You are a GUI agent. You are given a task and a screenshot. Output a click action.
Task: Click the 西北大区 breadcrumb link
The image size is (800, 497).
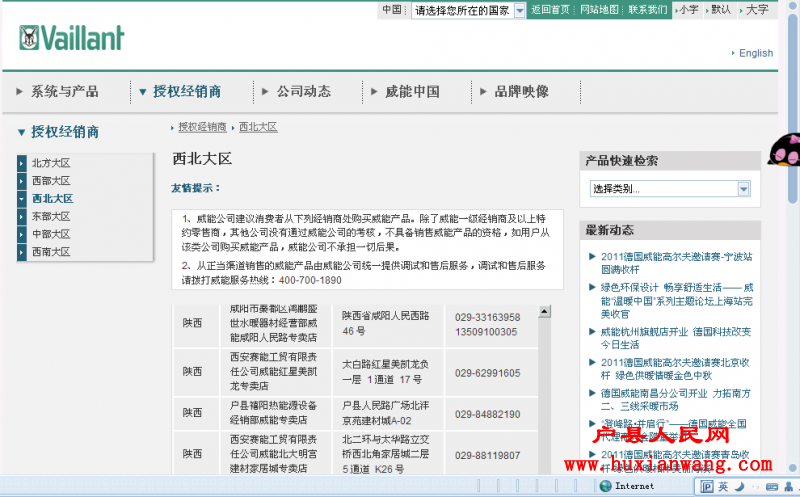(x=258, y=127)
